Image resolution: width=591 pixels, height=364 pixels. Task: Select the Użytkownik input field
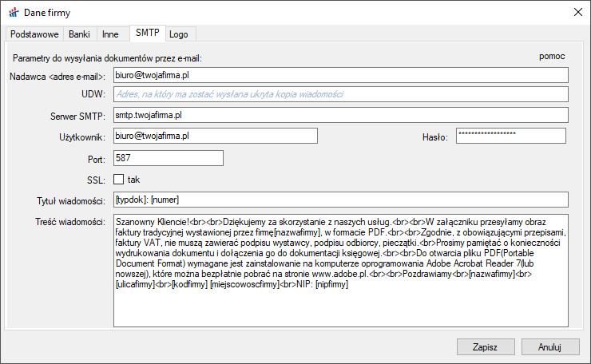pyautogui.click(x=215, y=136)
